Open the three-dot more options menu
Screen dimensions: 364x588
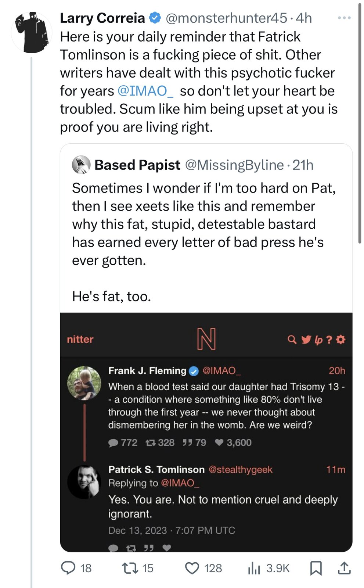[x=344, y=18]
